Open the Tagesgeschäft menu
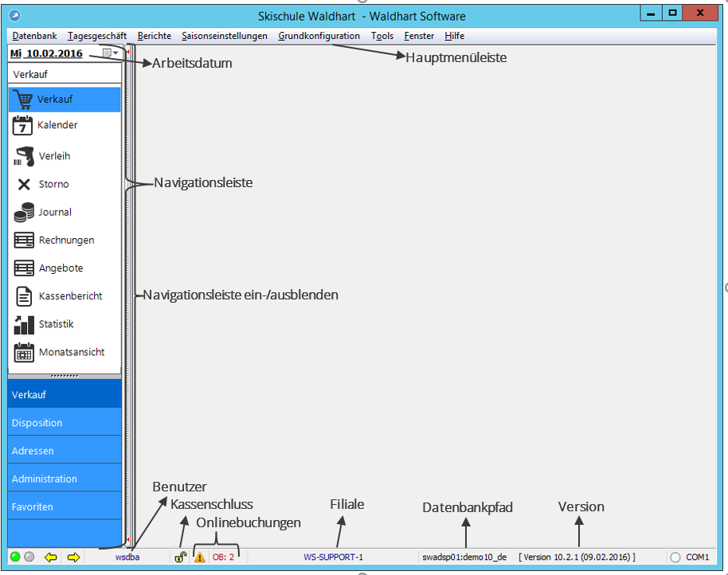This screenshot has height=575, width=728. [x=97, y=36]
